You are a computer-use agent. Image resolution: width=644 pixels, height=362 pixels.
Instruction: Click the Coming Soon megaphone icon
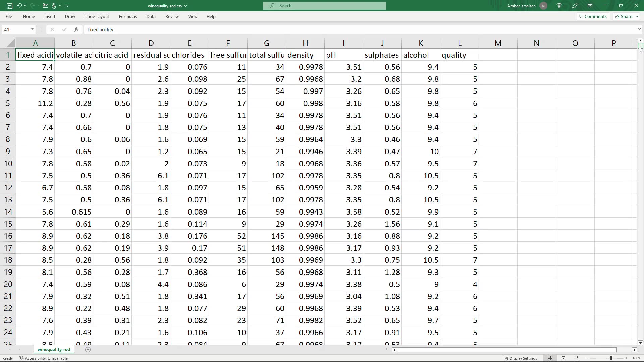click(x=575, y=6)
